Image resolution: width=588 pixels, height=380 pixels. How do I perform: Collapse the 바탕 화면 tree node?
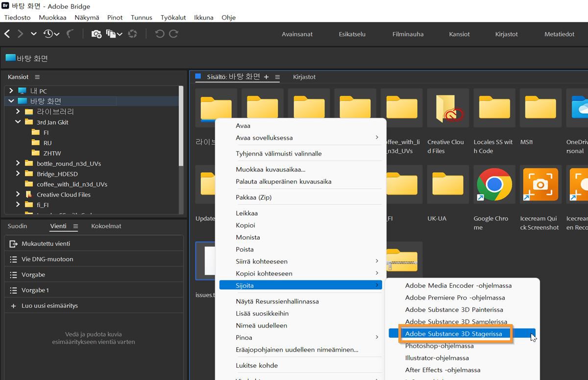coord(11,101)
